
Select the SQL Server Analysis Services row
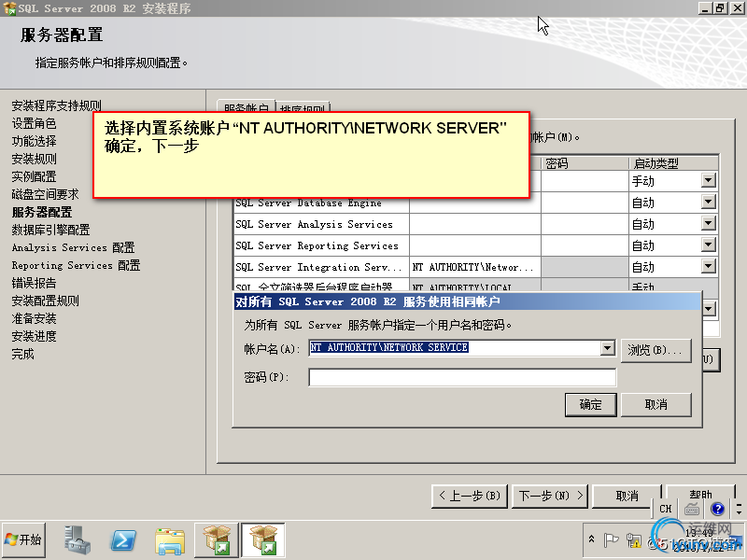point(321,224)
